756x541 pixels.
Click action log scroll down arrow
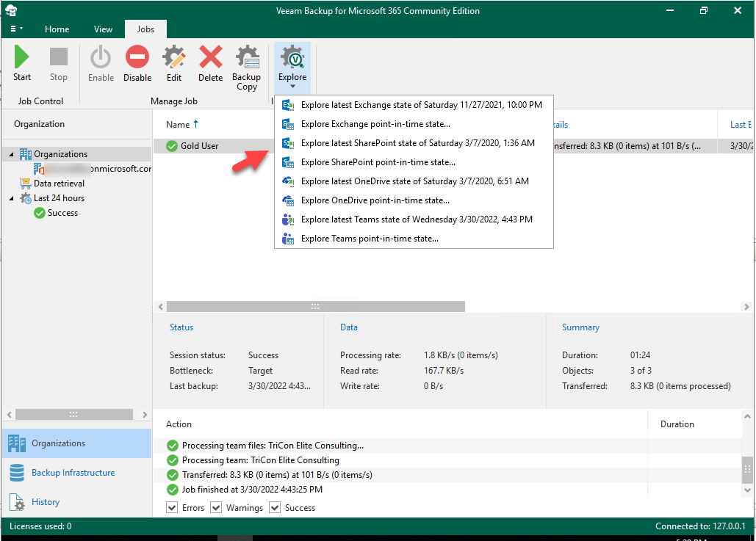coord(747,490)
